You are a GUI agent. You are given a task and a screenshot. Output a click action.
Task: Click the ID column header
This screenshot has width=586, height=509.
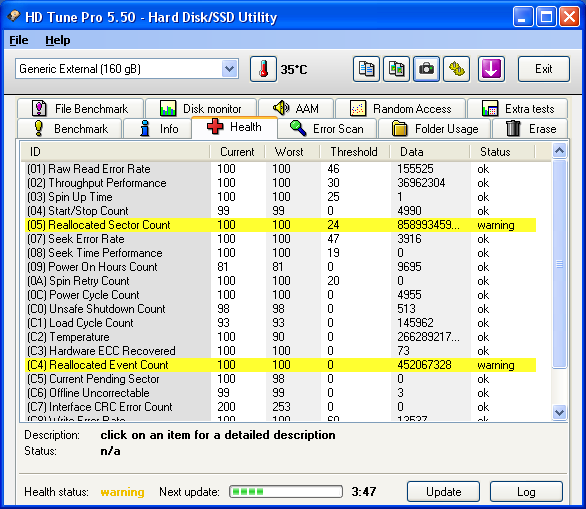click(115, 152)
